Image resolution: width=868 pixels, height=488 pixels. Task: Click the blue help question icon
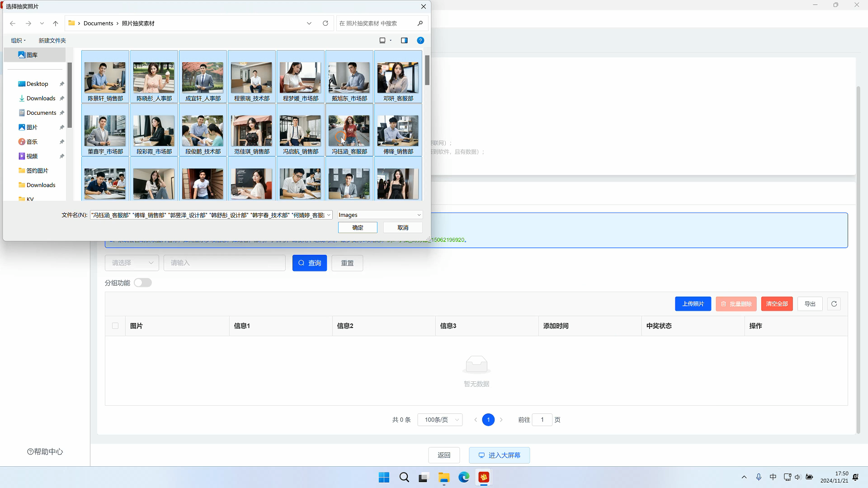[420, 41]
